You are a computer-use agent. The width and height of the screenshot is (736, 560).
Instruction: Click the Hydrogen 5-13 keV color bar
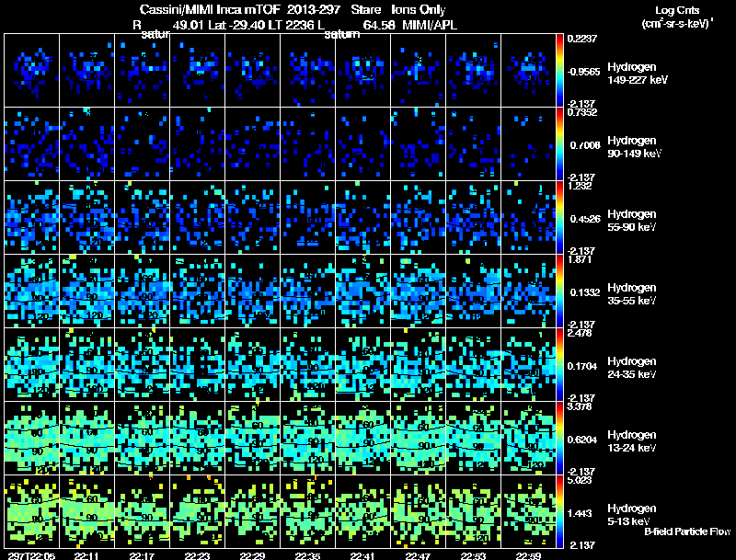pos(561,510)
